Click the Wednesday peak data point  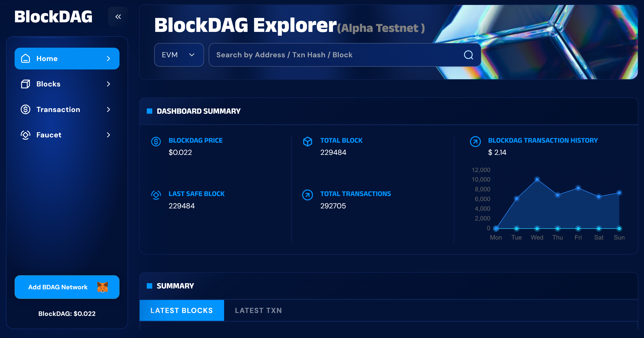coord(537,179)
